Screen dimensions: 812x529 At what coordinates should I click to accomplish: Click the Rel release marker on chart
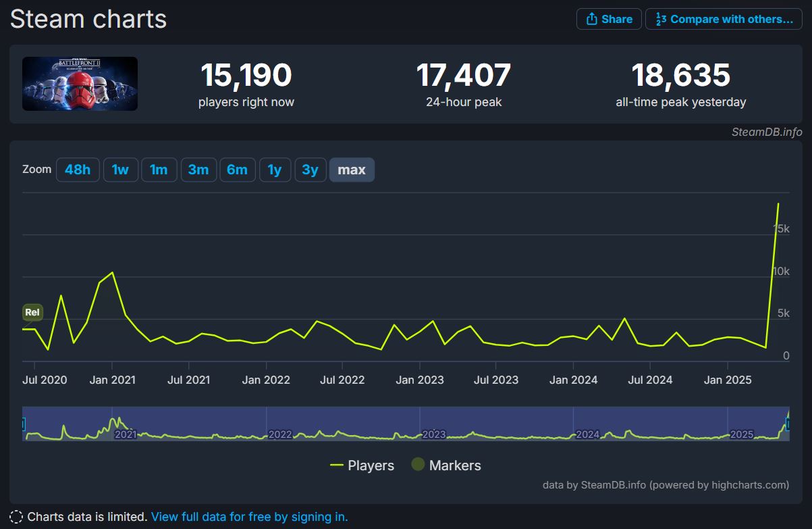[32, 312]
